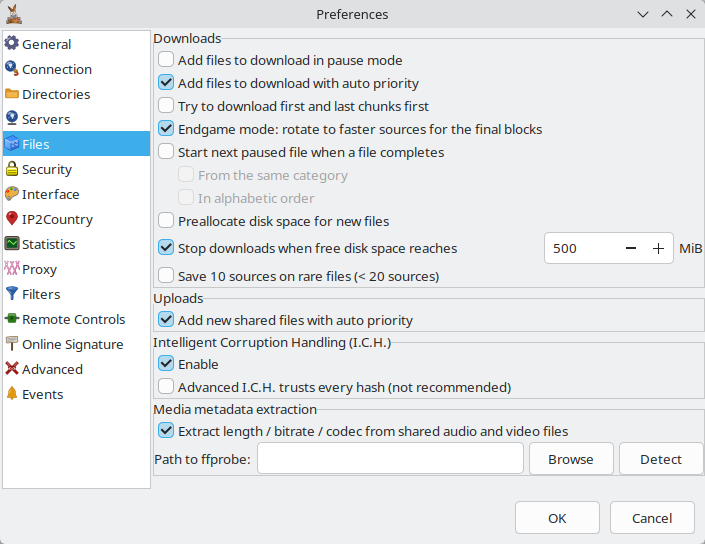
Task: Click the Servers icon in sidebar
Action: tap(12, 118)
